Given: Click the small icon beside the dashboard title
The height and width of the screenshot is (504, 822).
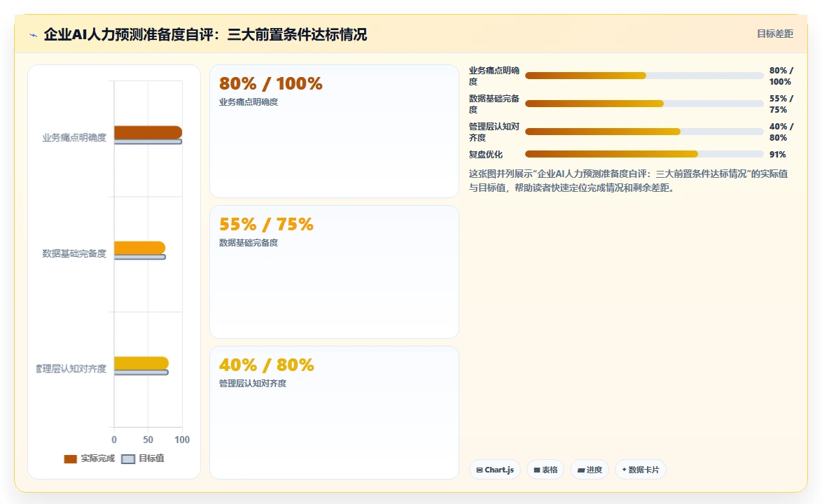Looking at the screenshot, I should click(33, 35).
